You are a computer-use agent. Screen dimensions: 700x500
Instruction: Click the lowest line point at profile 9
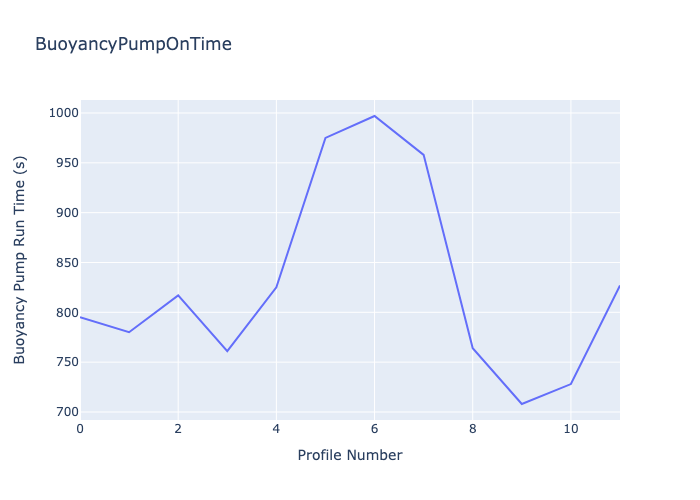pyautogui.click(x=522, y=404)
